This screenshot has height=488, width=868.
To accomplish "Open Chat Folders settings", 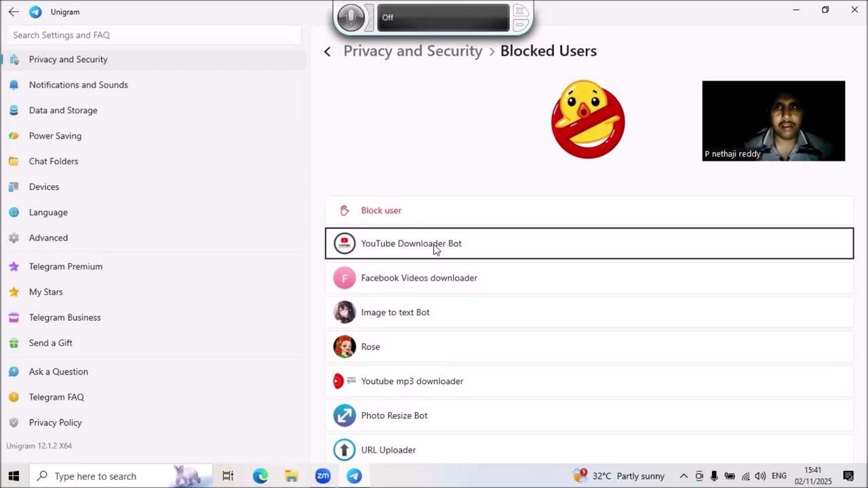I will pyautogui.click(x=154, y=161).
